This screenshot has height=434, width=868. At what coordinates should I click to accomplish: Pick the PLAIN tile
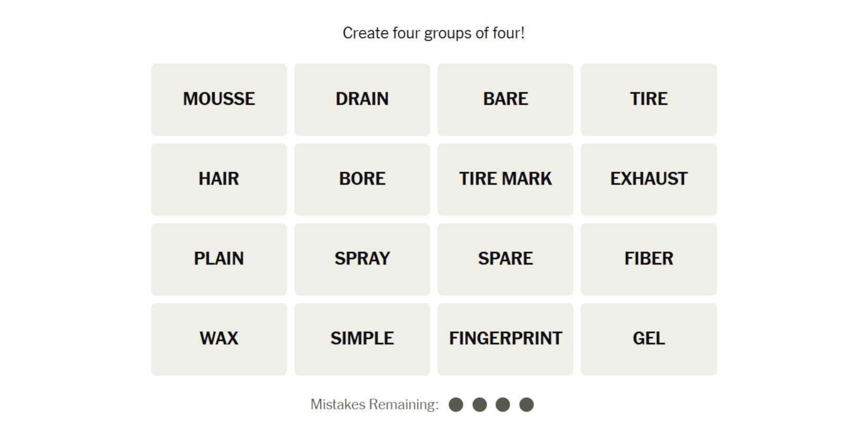[x=219, y=259]
